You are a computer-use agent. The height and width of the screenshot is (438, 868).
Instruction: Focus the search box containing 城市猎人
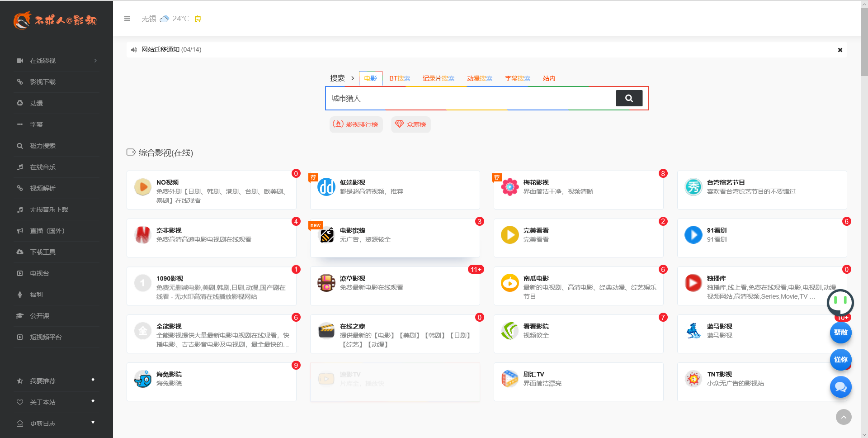470,98
